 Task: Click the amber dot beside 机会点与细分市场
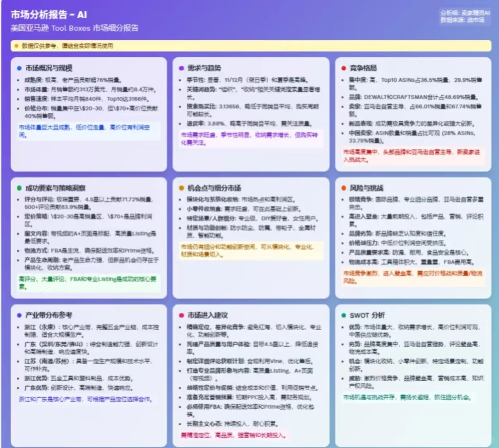click(181, 188)
